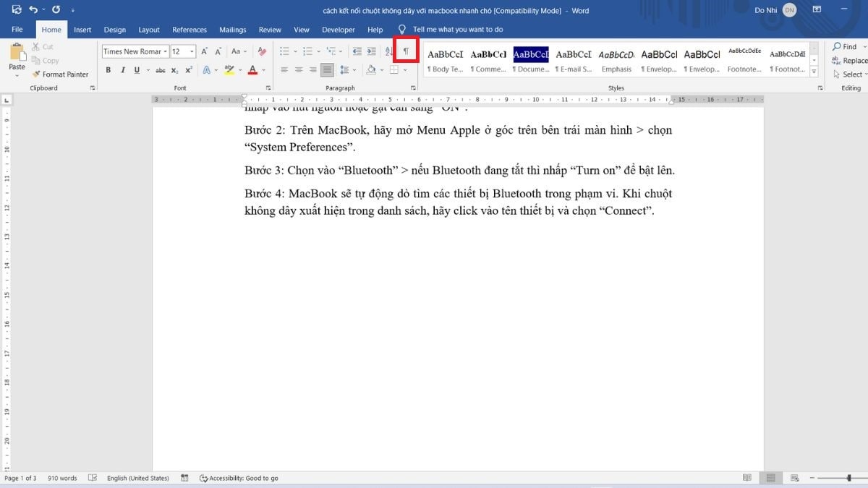This screenshot has height=488, width=868.
Task: Switch to the Insert tab
Action: (82, 30)
